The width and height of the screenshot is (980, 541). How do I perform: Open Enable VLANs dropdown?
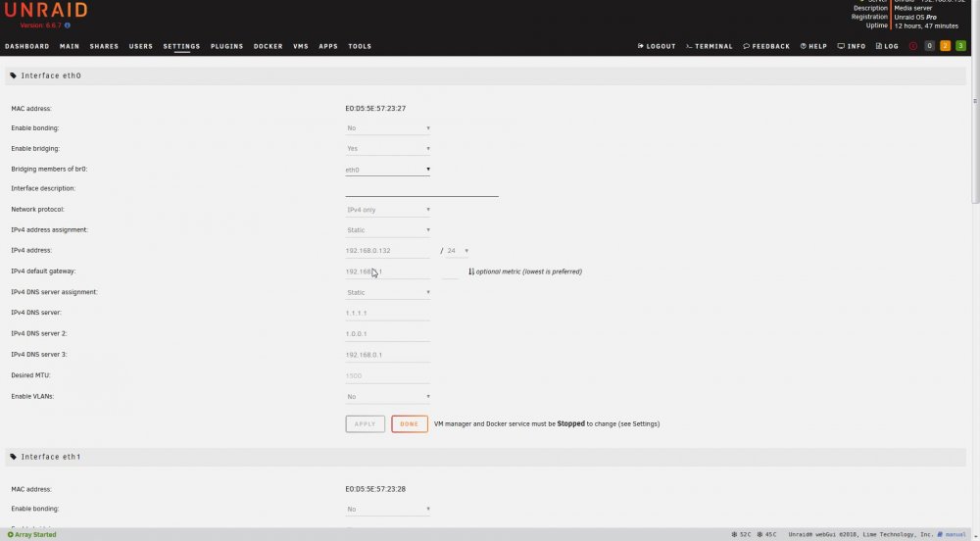point(387,397)
